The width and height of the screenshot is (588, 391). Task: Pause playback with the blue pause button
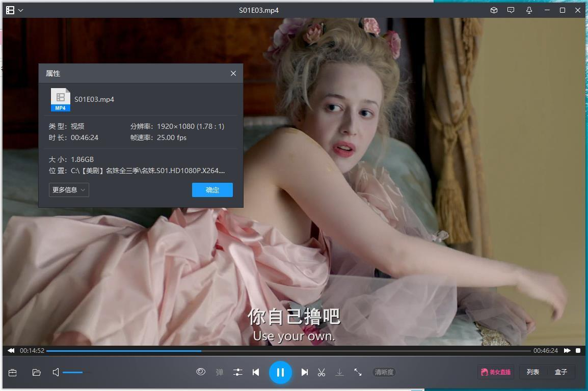point(281,372)
